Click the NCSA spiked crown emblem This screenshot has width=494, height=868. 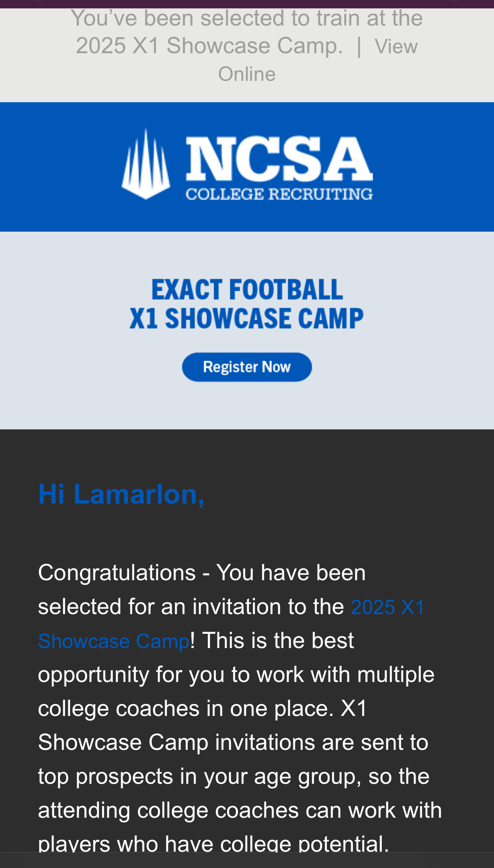point(145,164)
